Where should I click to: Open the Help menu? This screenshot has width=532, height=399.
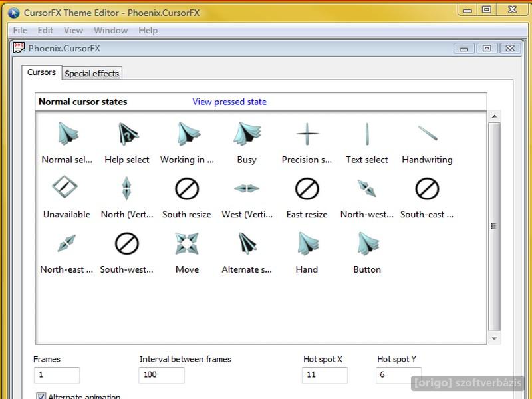click(148, 30)
